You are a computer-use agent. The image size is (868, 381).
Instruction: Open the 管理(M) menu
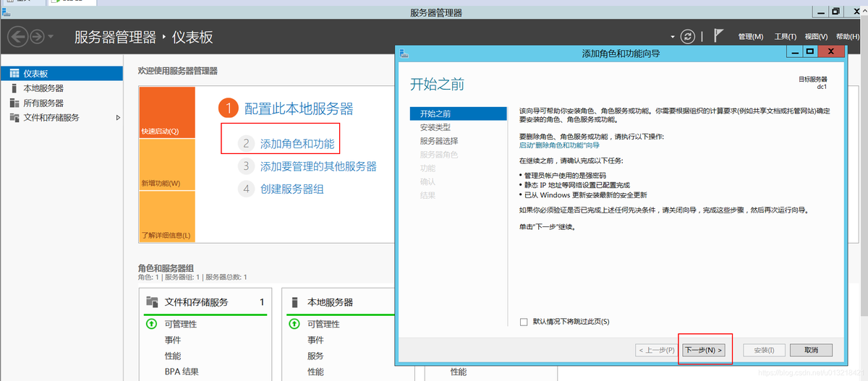(751, 37)
